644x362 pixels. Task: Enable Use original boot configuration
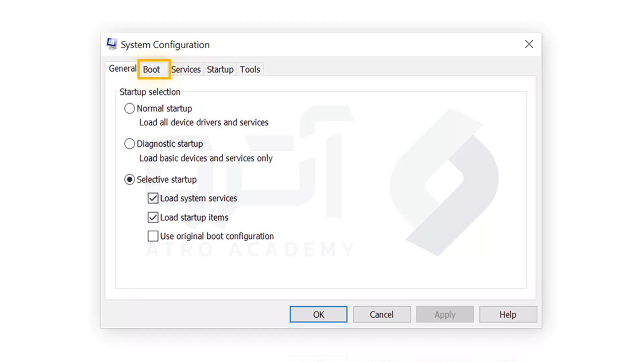(153, 236)
